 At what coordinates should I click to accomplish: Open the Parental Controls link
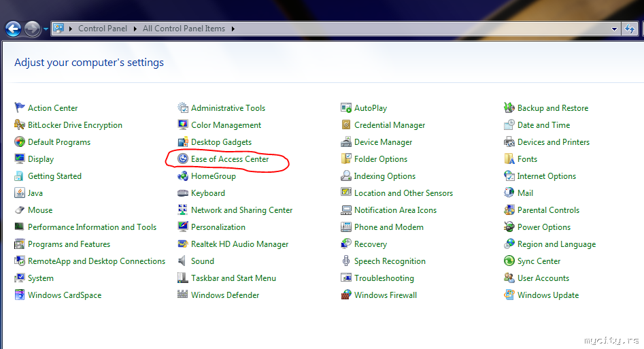click(x=548, y=210)
